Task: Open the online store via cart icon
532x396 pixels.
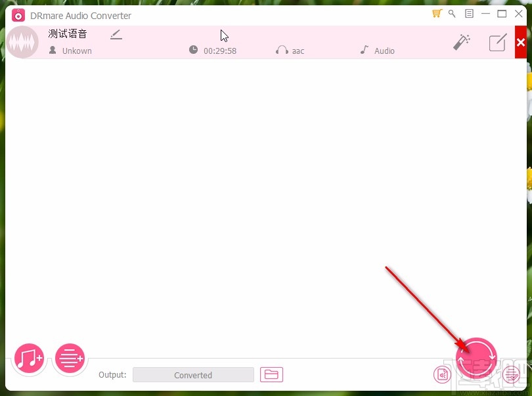Action: 436,13
